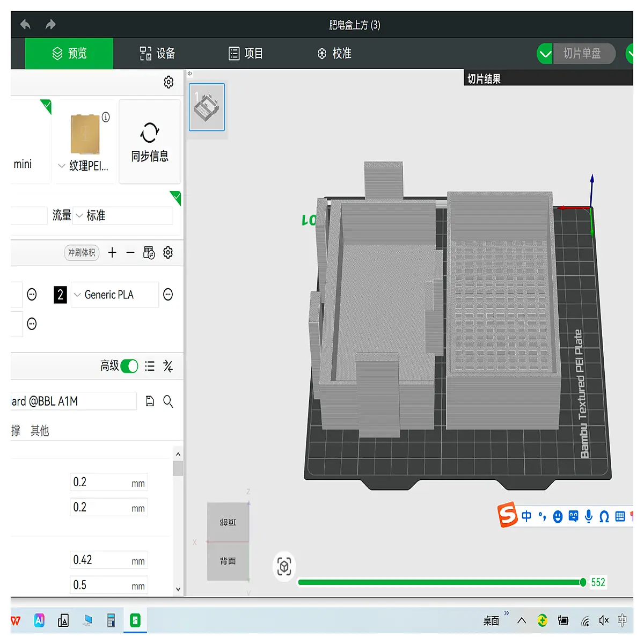Viewport: 644px width, 644px height.
Task: Open the Sogou soft keyboard icon
Action: (x=620, y=516)
